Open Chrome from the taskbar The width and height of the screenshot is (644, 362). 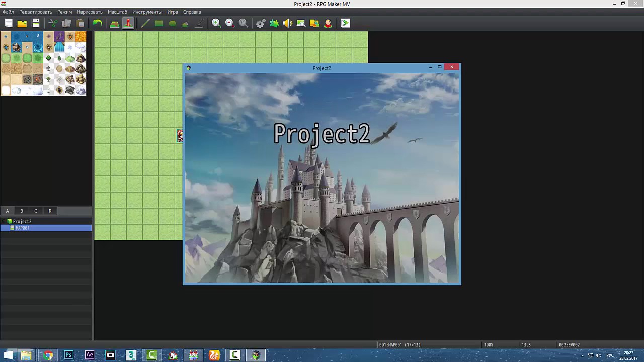(48, 355)
